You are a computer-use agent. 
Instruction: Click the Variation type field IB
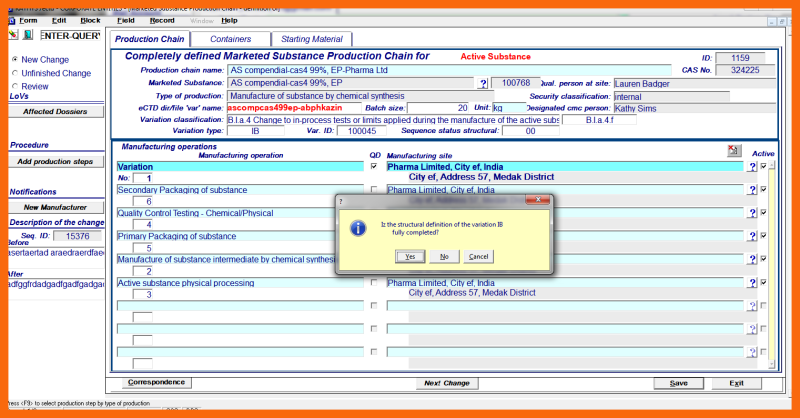pyautogui.click(x=256, y=131)
